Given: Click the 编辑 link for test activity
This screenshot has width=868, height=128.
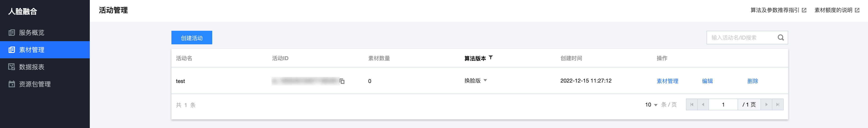Looking at the screenshot, I should tap(707, 81).
